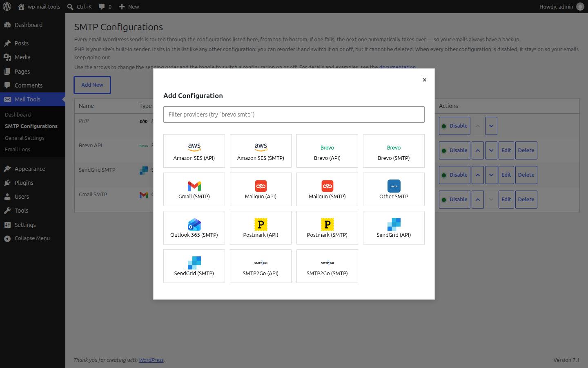
Task: Open the New content menu in admin bar
Action: pos(129,7)
